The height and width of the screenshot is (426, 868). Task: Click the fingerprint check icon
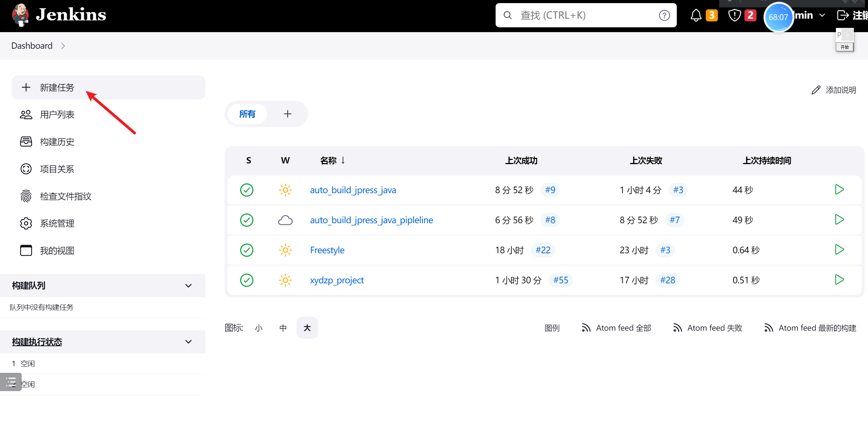tap(26, 196)
